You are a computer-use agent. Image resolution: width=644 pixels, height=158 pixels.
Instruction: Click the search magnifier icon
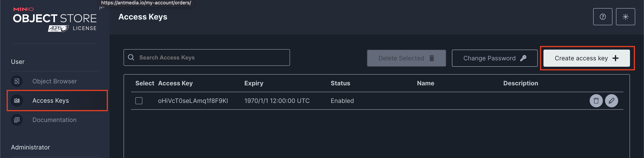coord(131,57)
